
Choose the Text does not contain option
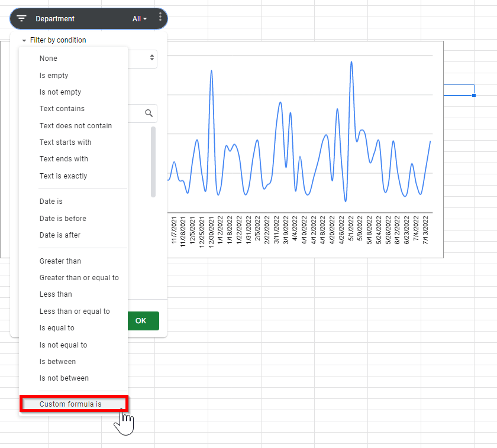[70, 125]
